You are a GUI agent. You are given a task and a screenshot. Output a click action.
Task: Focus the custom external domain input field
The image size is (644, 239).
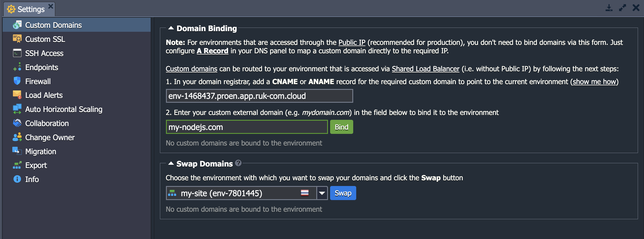pos(247,127)
